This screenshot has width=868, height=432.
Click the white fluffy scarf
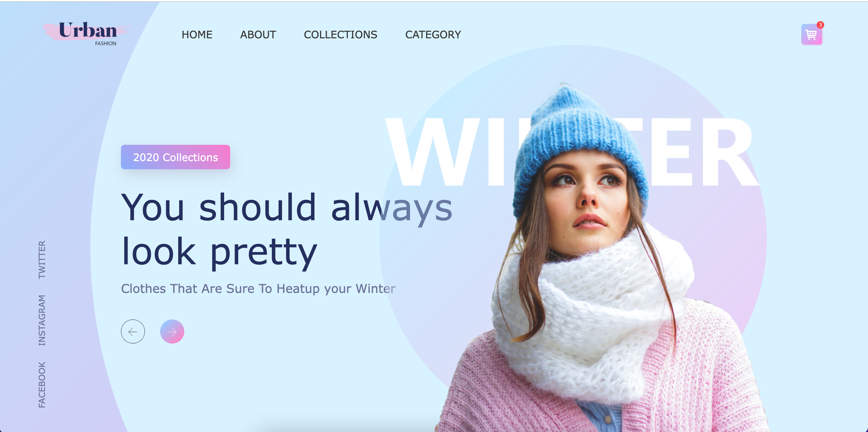[593, 313]
